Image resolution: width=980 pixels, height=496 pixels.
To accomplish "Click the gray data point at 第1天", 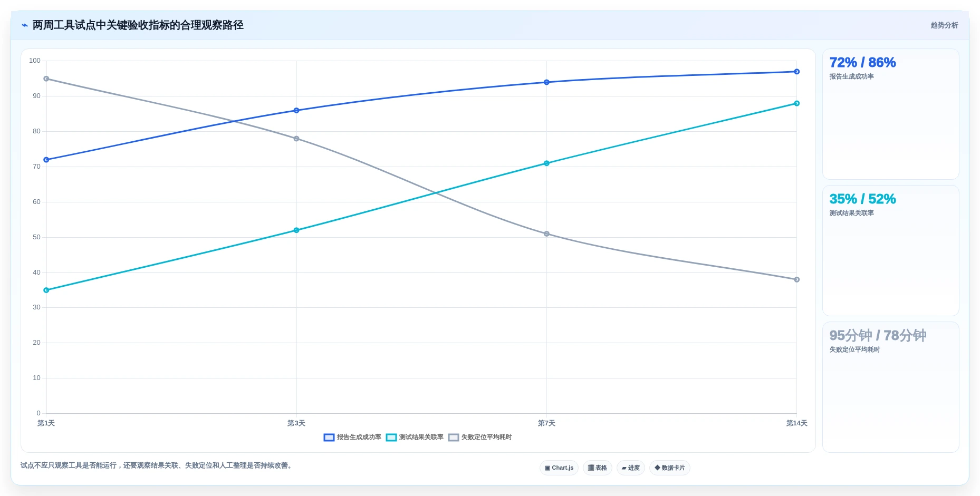I will click(x=46, y=79).
